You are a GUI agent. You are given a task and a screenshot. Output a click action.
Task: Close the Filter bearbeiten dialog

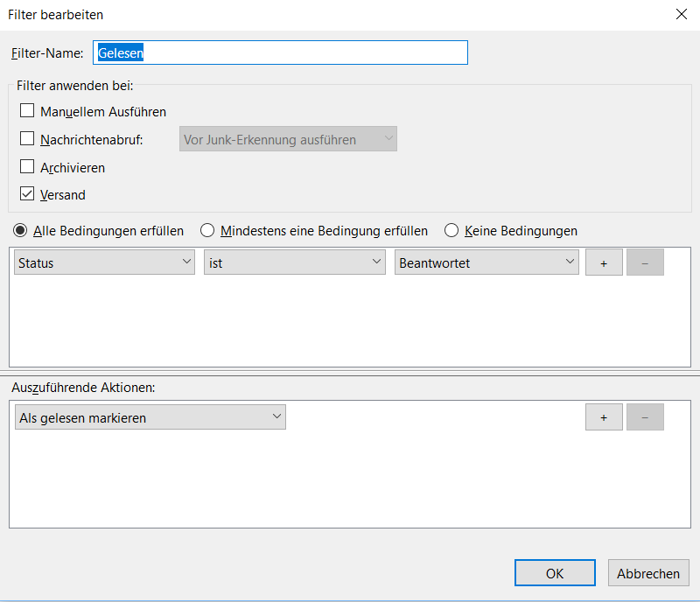point(682,14)
